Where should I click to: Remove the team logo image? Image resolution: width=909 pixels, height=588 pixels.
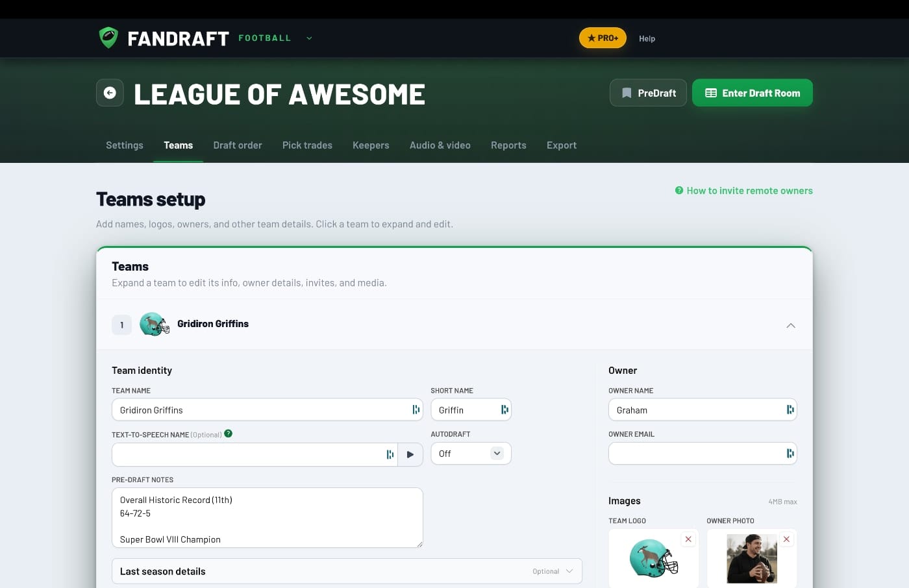tap(688, 539)
